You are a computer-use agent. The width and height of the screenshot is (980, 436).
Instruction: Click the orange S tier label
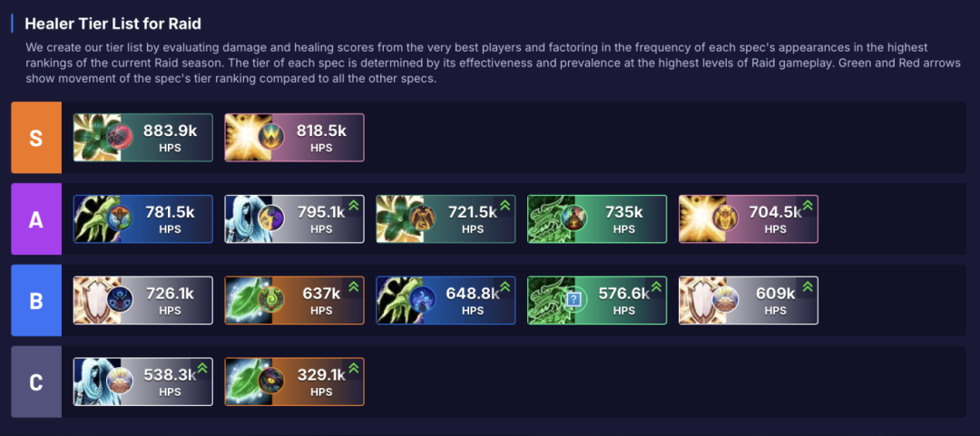click(36, 138)
